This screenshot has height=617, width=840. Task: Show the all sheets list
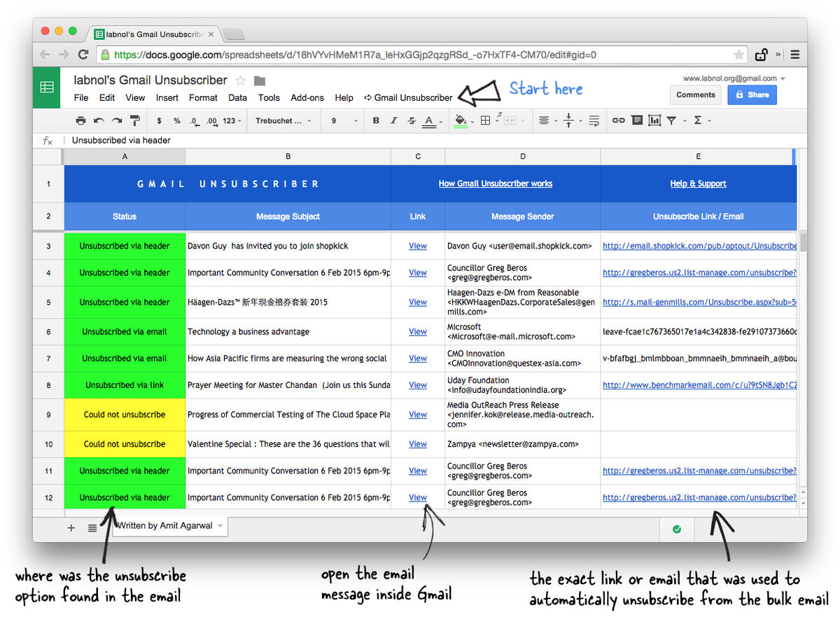pos(92,528)
